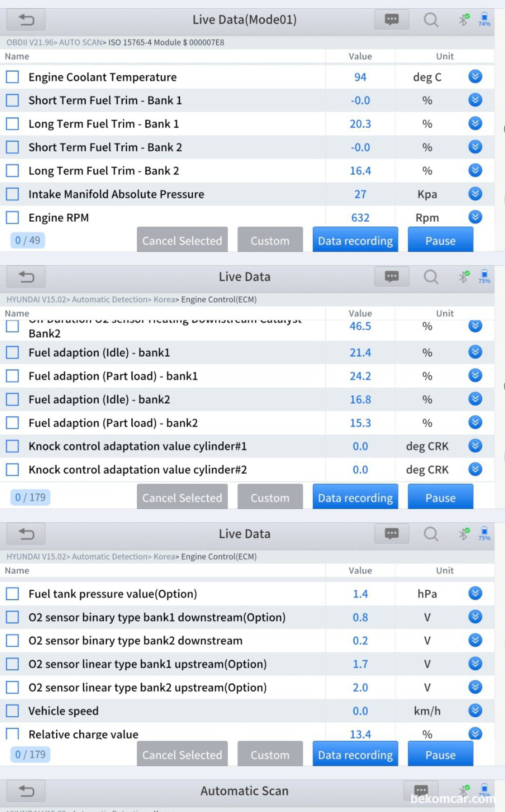
Task: Click the Custom button below Relative charge value
Action: tap(270, 755)
